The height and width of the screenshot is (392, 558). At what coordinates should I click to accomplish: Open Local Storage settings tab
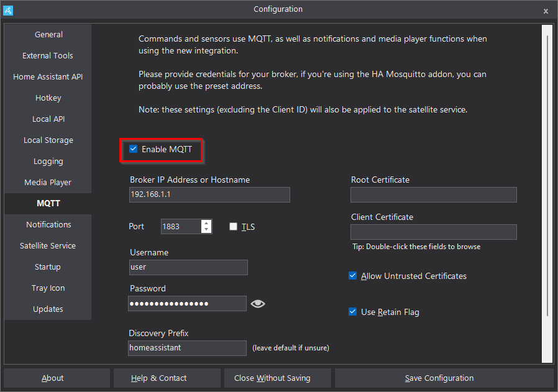point(48,140)
